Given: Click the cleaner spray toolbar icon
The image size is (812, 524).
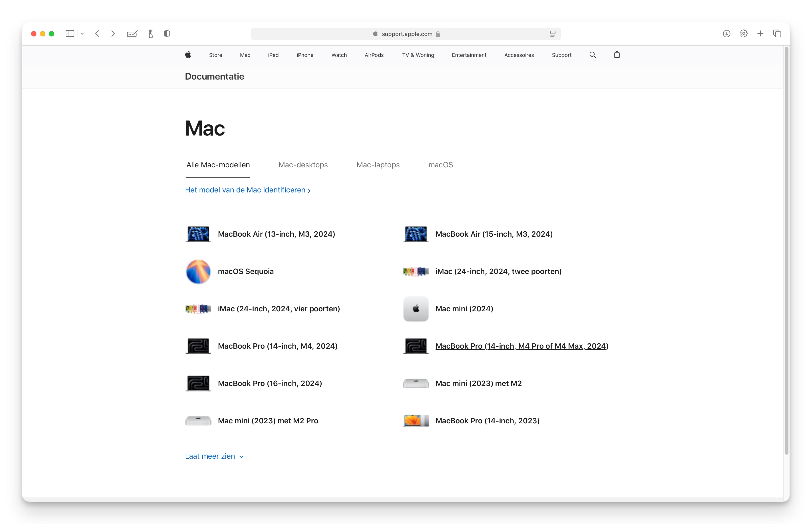Looking at the screenshot, I should tap(151, 34).
